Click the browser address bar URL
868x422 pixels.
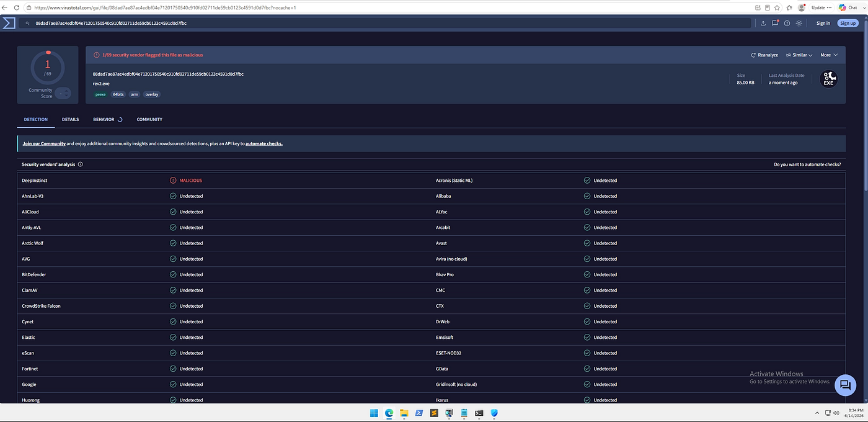[165, 7]
